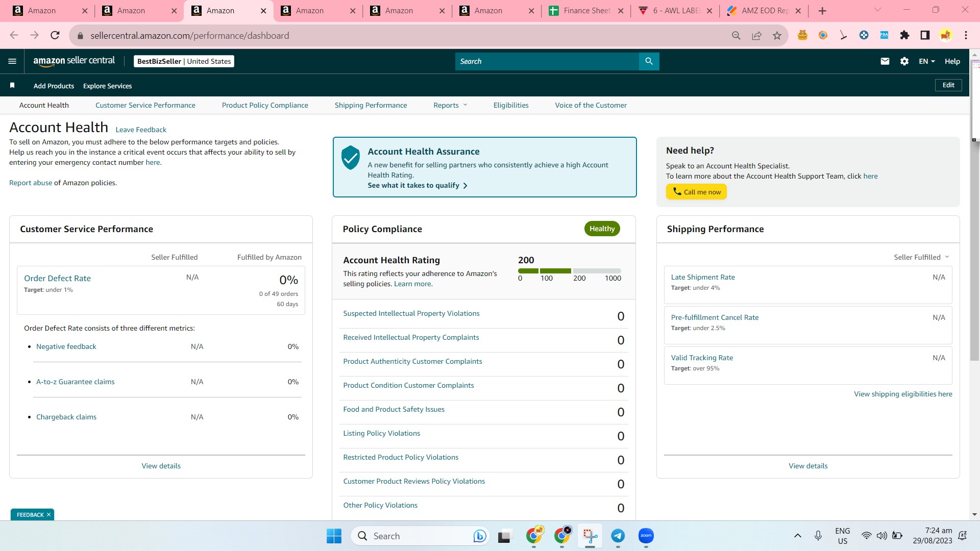Click the microphone icon in system tray

[818, 536]
